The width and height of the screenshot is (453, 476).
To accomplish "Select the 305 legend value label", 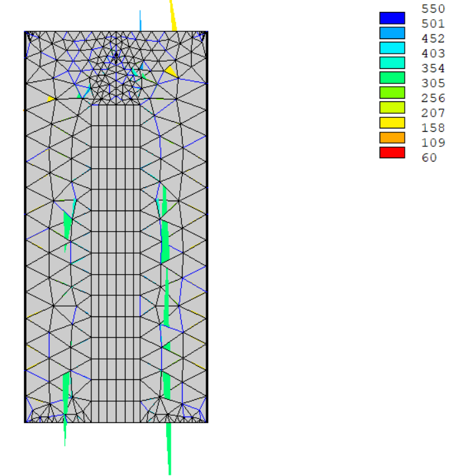I will (433, 83).
